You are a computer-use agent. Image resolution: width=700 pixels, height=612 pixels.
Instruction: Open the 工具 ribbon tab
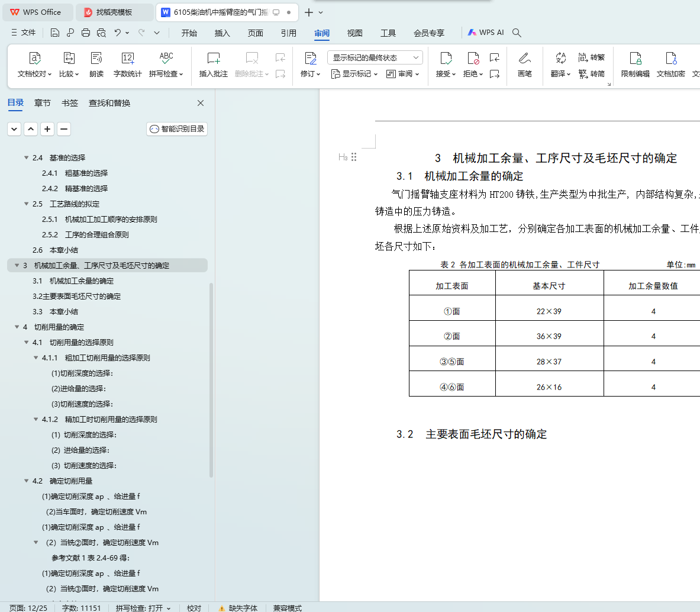coord(388,33)
